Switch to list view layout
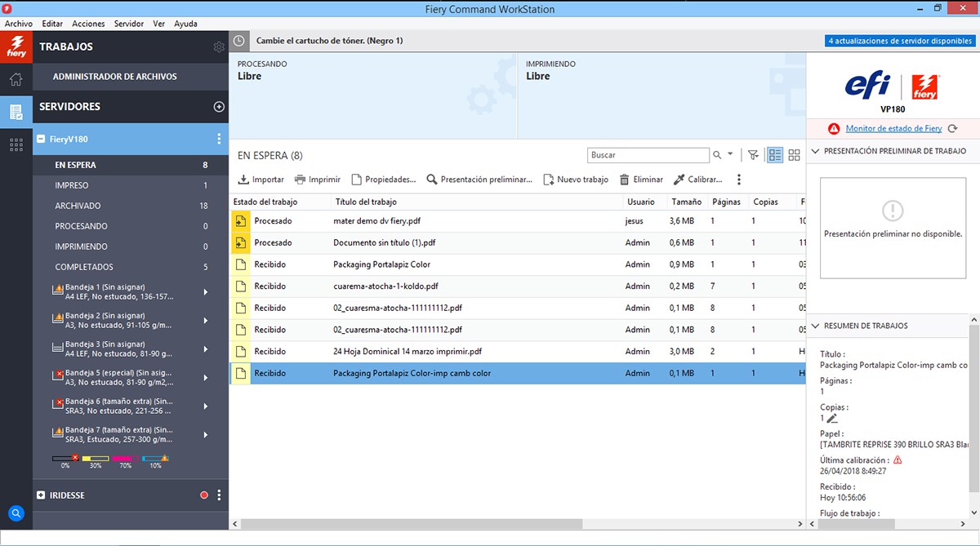The image size is (980, 546). pos(775,155)
